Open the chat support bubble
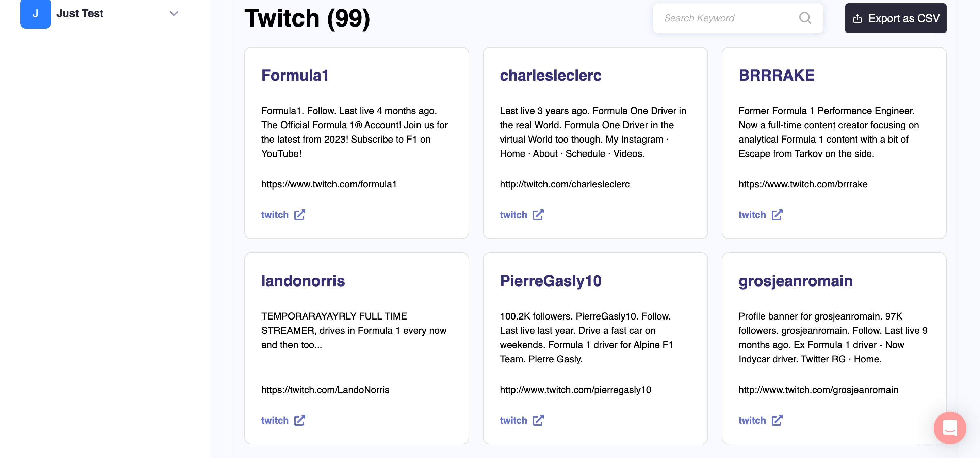Image resolution: width=980 pixels, height=458 pixels. (x=949, y=428)
